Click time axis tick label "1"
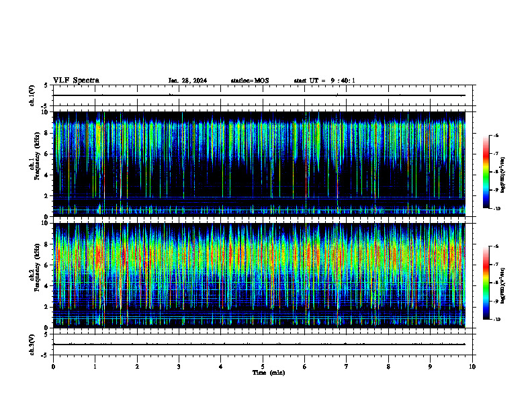This screenshot has height=411, width=532. point(95,367)
